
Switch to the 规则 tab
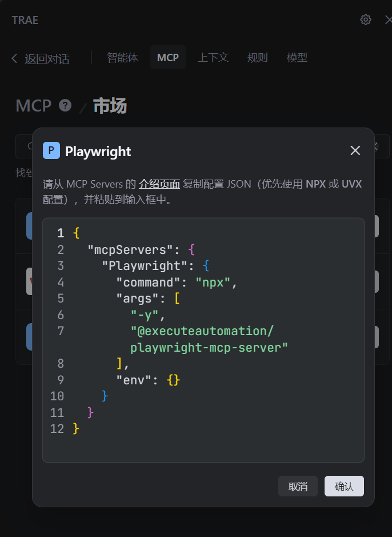click(257, 58)
